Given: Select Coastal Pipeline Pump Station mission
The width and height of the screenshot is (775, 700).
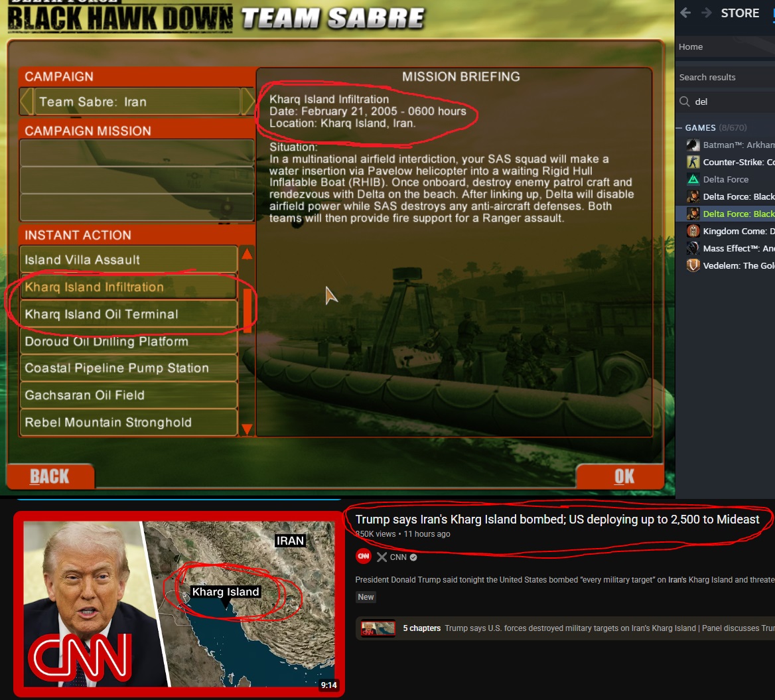Looking at the screenshot, I should point(129,368).
